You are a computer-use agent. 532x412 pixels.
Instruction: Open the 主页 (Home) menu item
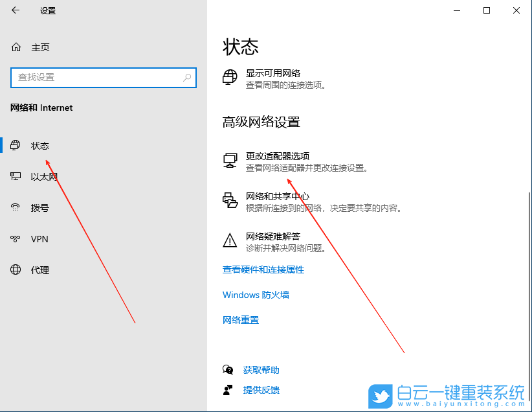39,47
